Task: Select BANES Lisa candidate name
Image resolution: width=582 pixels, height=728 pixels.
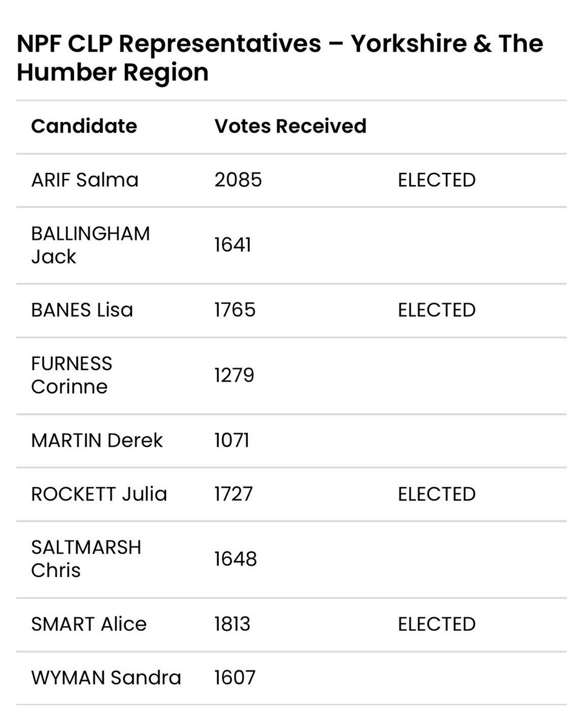Action: (x=82, y=310)
